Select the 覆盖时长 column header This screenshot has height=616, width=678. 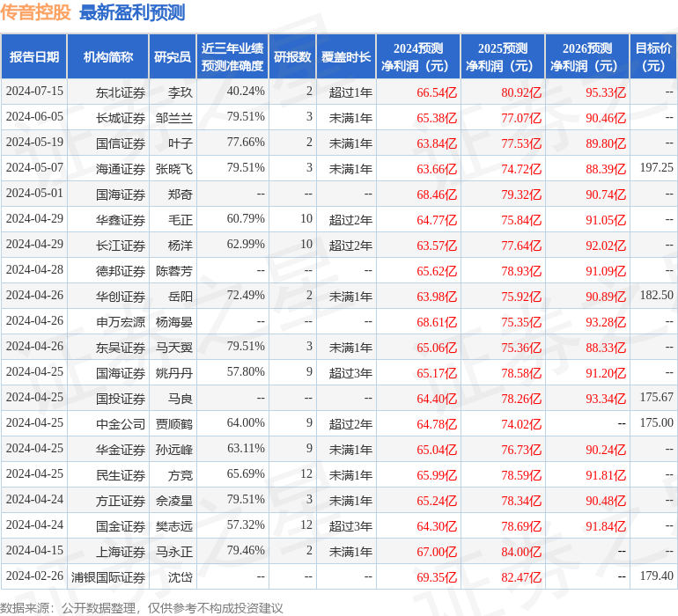point(346,56)
